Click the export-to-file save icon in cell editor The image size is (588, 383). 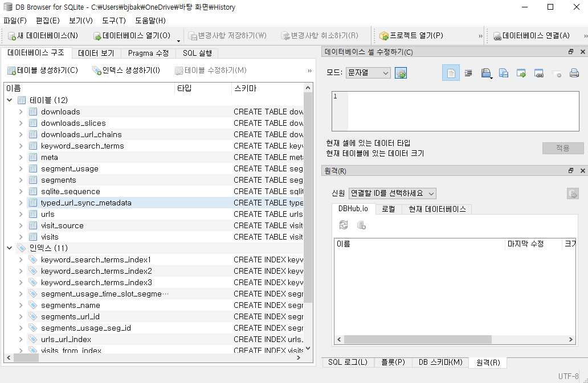[x=504, y=73]
